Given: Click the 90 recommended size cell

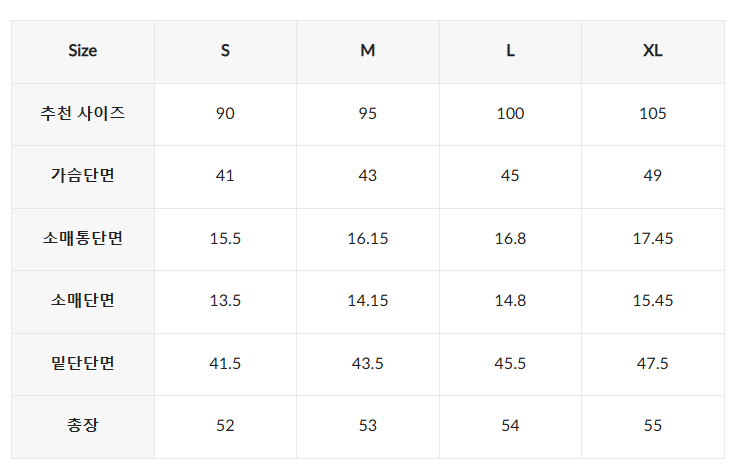Looking at the screenshot, I should pos(225,114).
